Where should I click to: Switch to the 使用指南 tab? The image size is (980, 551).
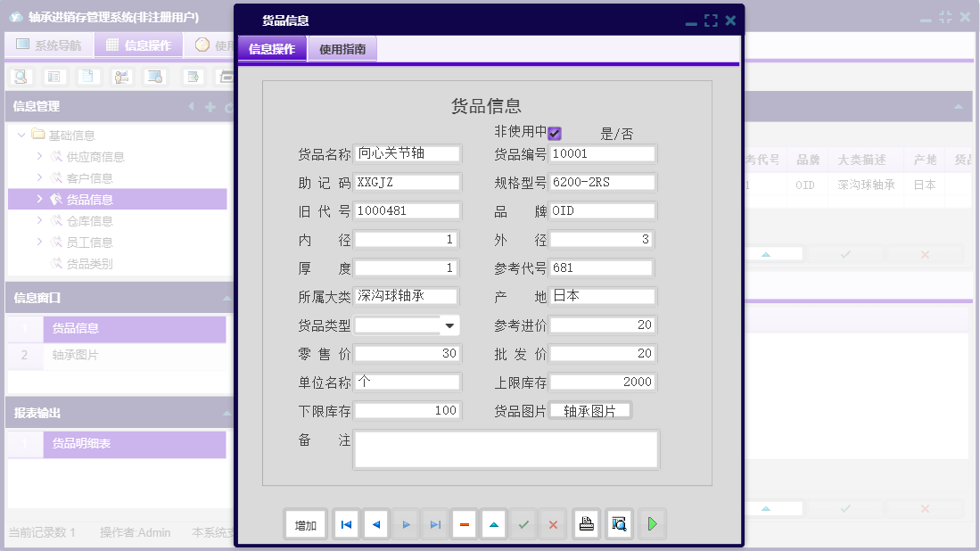[342, 48]
